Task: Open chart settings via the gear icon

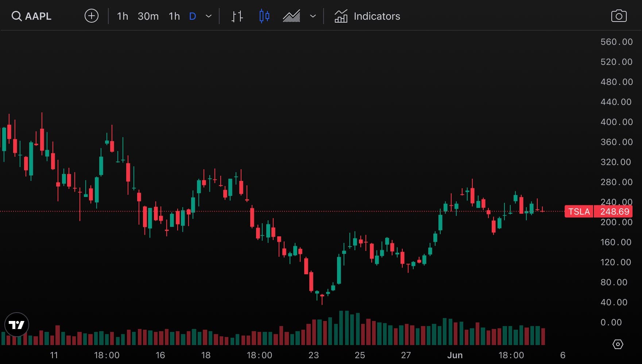Action: (x=618, y=344)
